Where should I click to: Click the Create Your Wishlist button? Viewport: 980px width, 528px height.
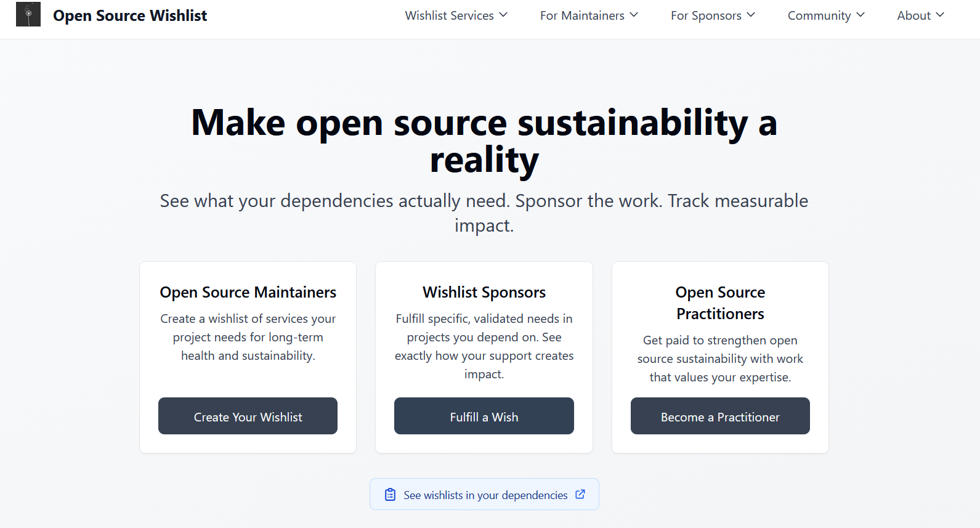[248, 416]
